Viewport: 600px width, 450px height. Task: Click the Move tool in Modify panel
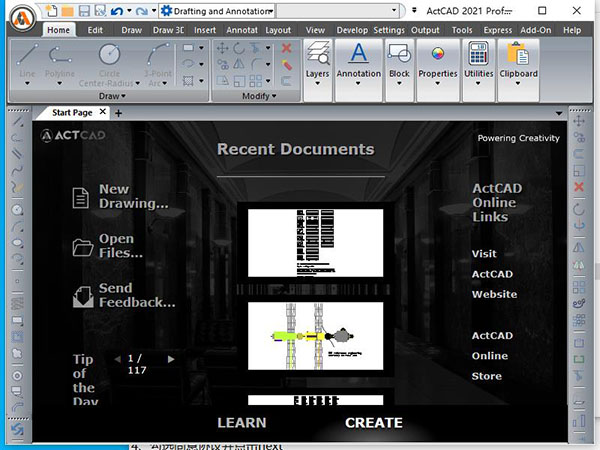pos(222,48)
